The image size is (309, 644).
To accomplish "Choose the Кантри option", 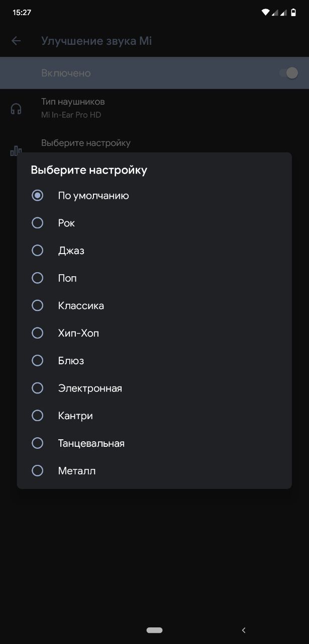I will 154,416.
